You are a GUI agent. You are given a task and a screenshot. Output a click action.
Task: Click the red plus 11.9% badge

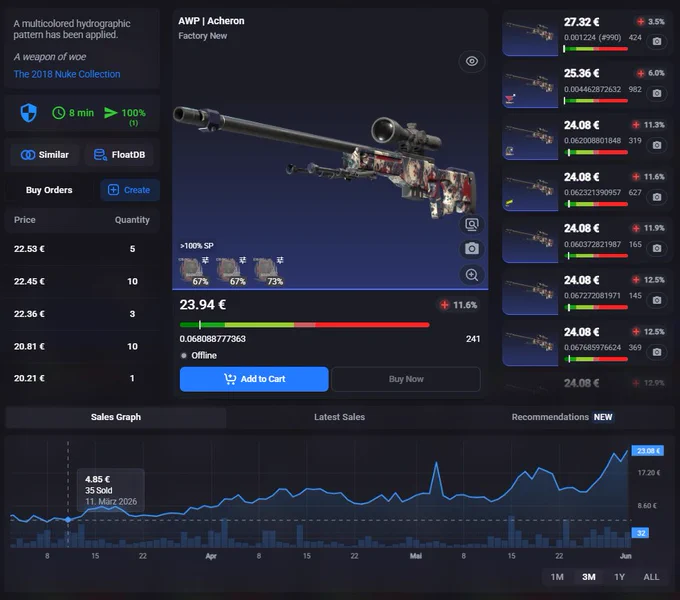648,228
